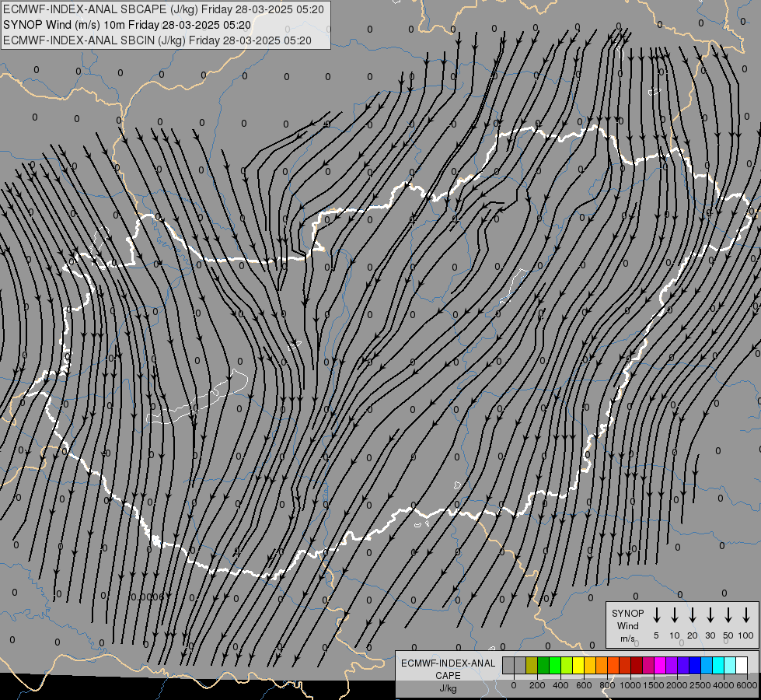Click the 1000 tick label on the colorbar

pos(630,685)
